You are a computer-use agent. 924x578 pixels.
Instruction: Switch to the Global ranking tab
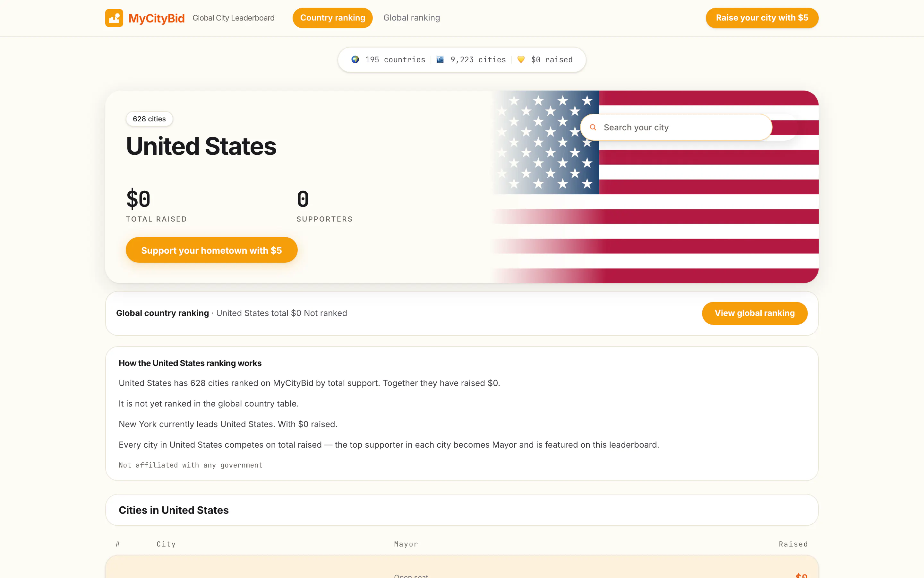click(x=412, y=18)
